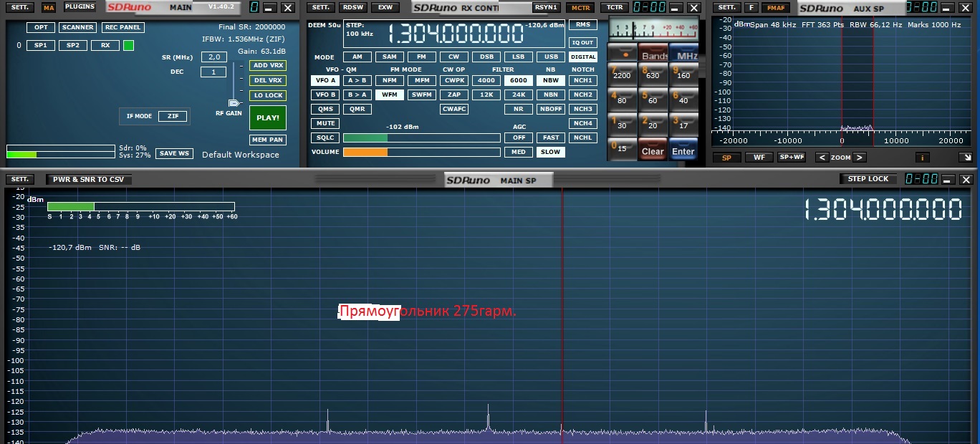
Task: Toggle the CWAFC button
Action: [x=454, y=109]
